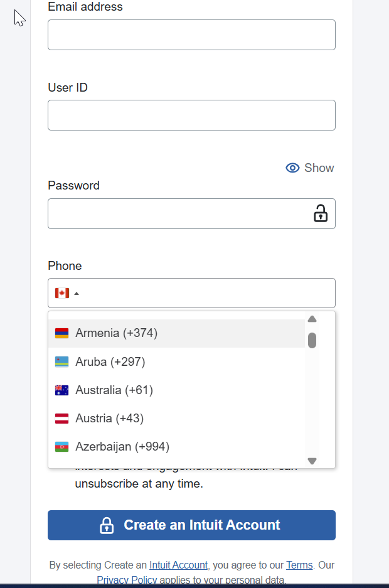389x588 pixels.
Task: Choose Australia (+61) country code
Action: click(x=114, y=390)
